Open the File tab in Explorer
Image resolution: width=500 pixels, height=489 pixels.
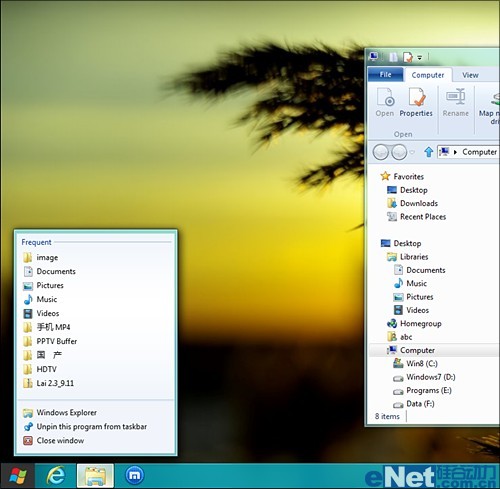(385, 75)
